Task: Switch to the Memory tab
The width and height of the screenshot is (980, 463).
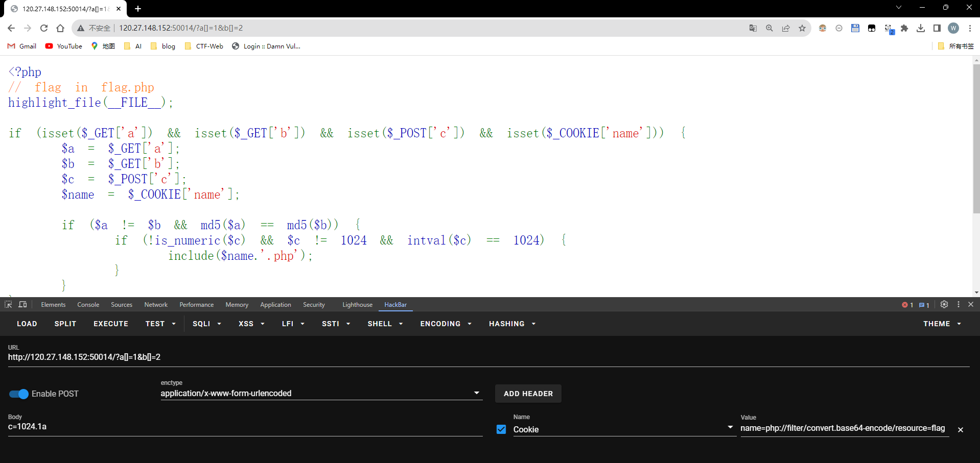Action: coord(237,305)
